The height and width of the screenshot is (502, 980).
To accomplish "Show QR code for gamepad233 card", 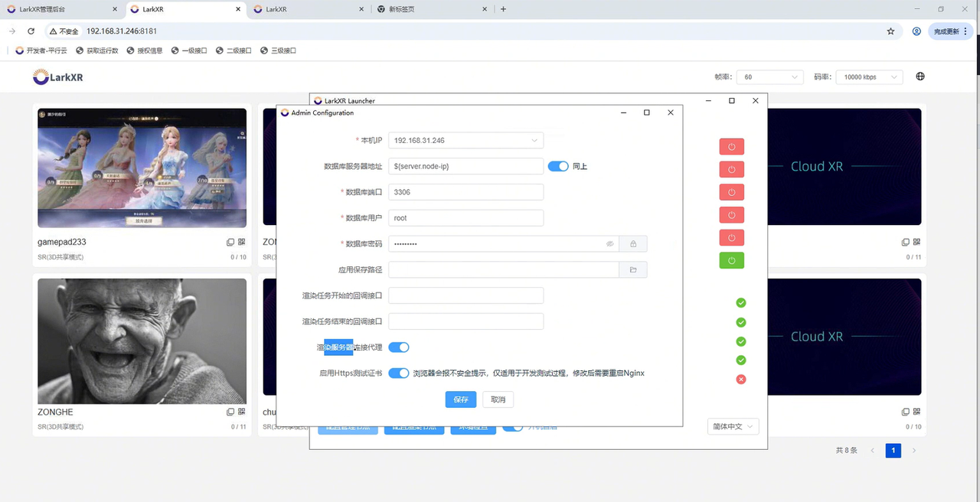I will pos(241,242).
